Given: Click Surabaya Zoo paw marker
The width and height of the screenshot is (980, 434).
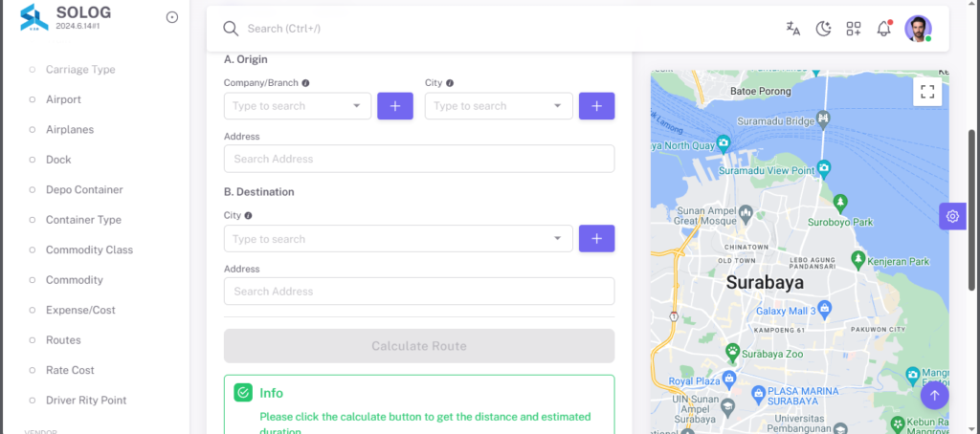Looking at the screenshot, I should pos(732,352).
